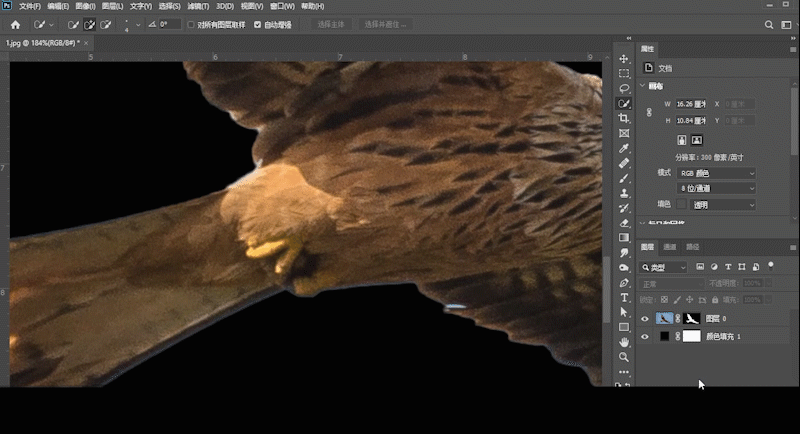Viewport: 800px width, 434px height.
Task: Select the Lasso tool
Action: pyautogui.click(x=624, y=88)
